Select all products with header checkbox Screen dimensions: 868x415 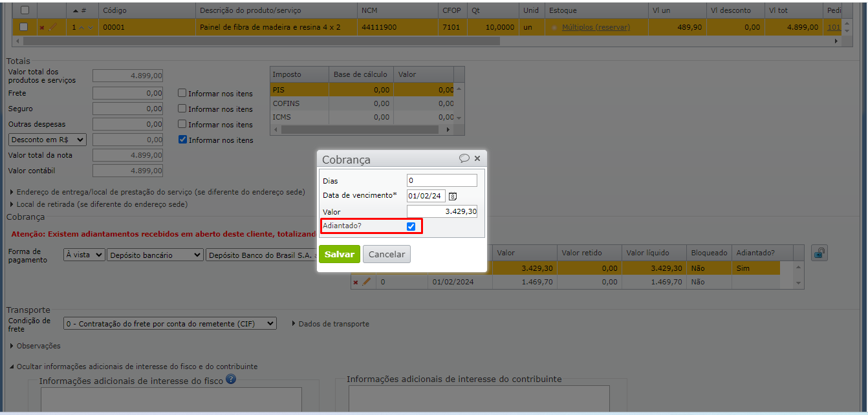tap(25, 10)
